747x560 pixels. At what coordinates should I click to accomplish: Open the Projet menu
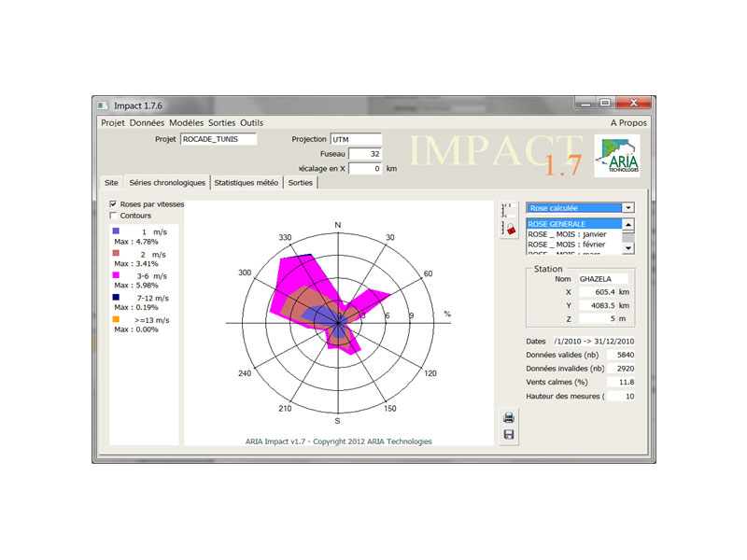click(x=112, y=123)
